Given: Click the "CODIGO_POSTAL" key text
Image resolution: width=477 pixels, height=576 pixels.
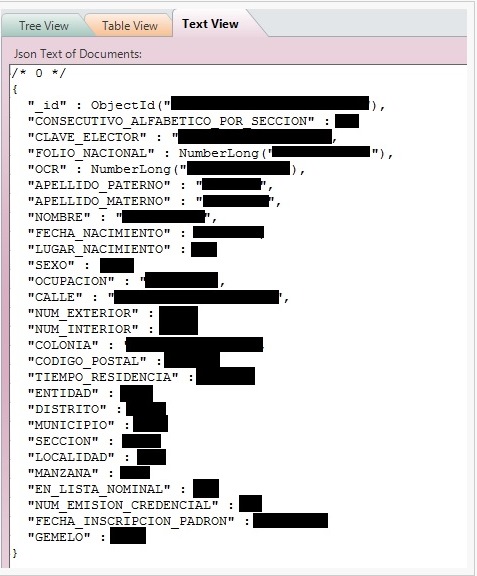Looking at the screenshot, I should point(87,361).
